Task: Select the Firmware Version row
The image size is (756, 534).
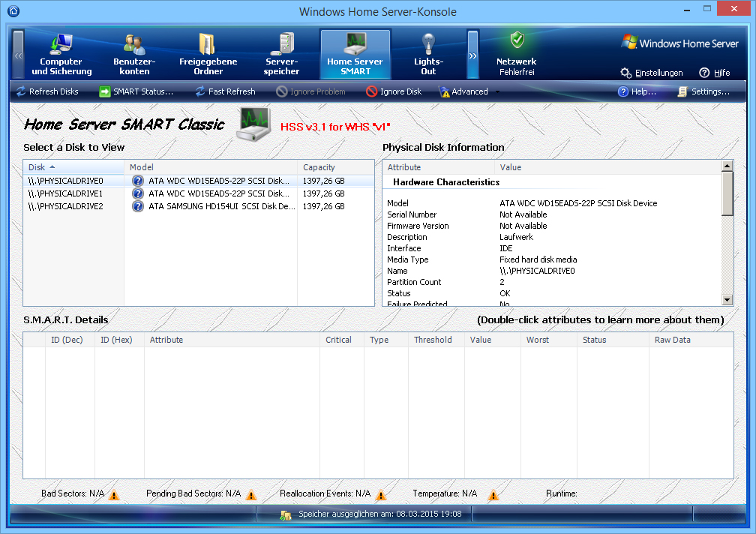Action: (x=553, y=226)
